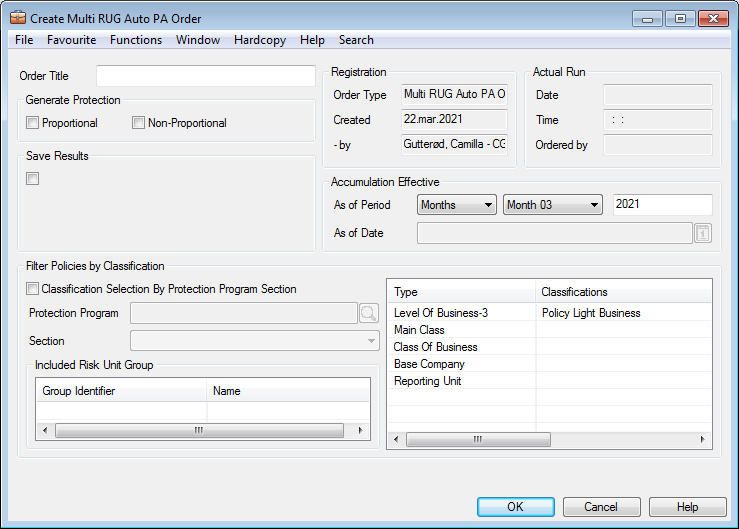
Task: Click right scroll arrow of classifications table
Action: pos(702,439)
